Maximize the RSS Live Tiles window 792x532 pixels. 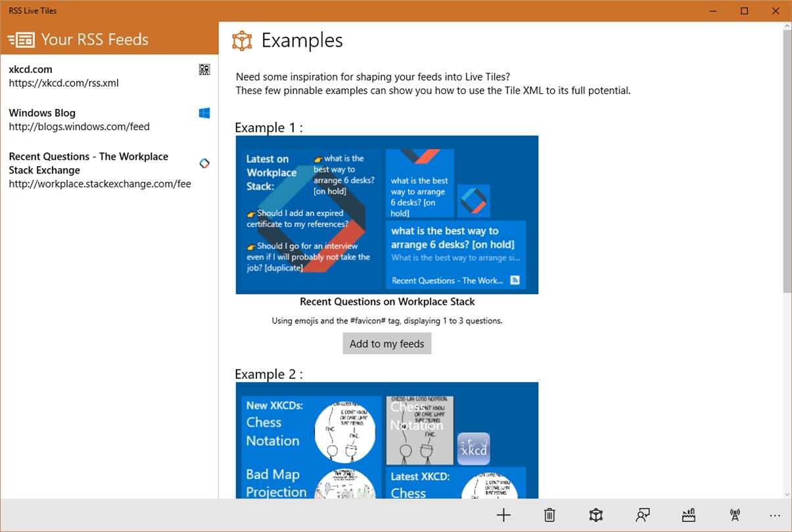tap(744, 11)
